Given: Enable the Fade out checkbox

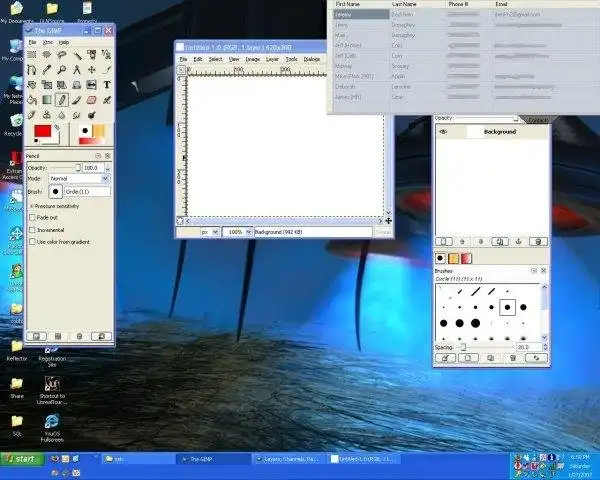Looking at the screenshot, I should [33, 217].
